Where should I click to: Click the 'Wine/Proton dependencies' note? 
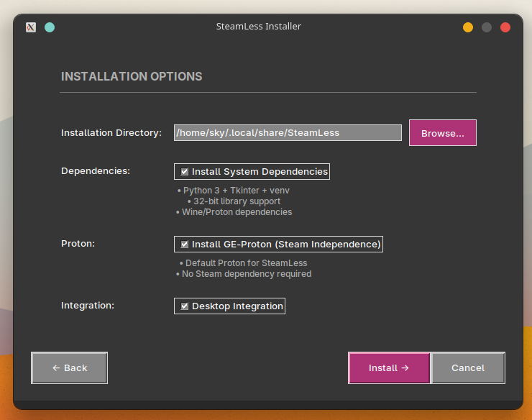(x=234, y=212)
